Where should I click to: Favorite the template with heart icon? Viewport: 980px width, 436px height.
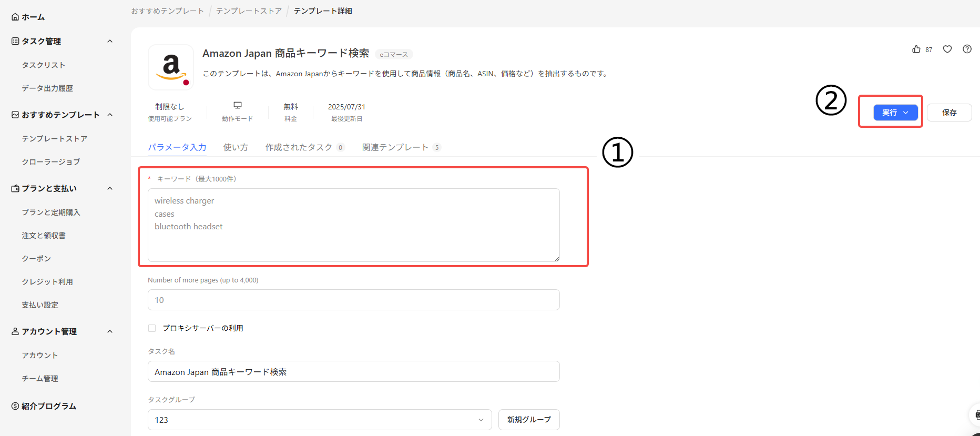[947, 49]
